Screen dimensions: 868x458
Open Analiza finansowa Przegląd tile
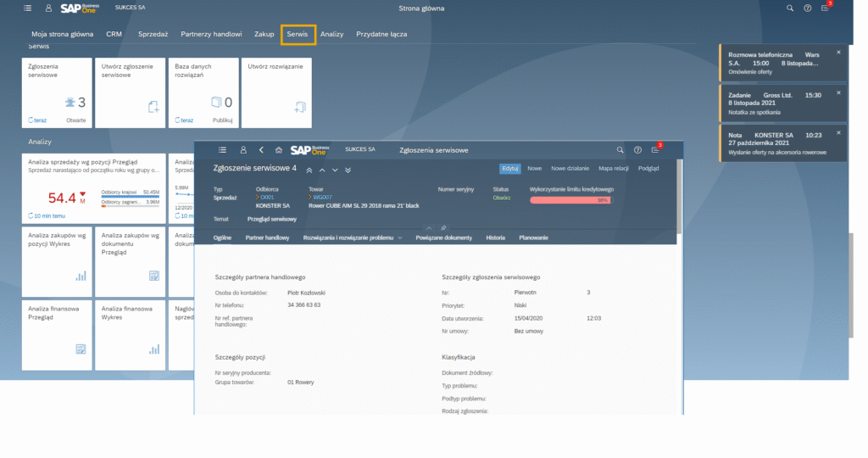[x=57, y=335]
